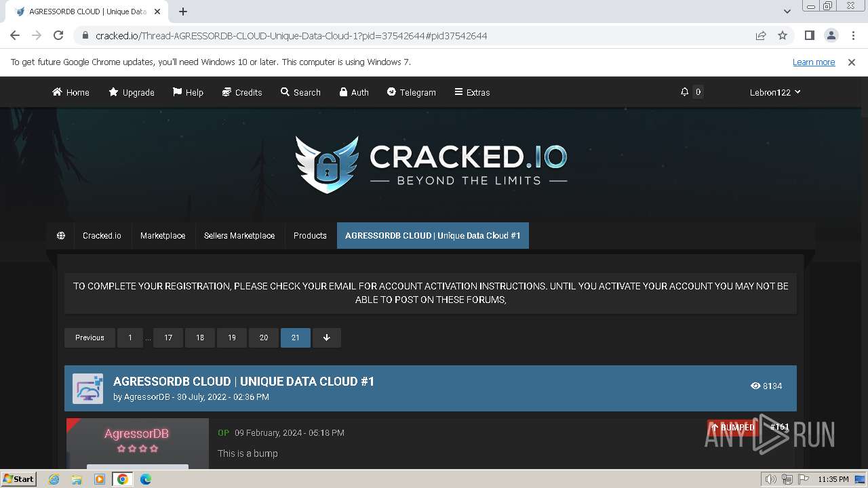The width and height of the screenshot is (868, 488).
Task: Bookmark this page with the star icon
Action: (783, 35)
